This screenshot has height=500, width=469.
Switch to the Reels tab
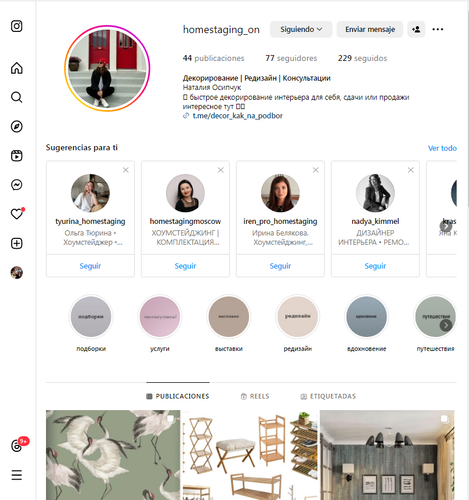[x=255, y=396]
